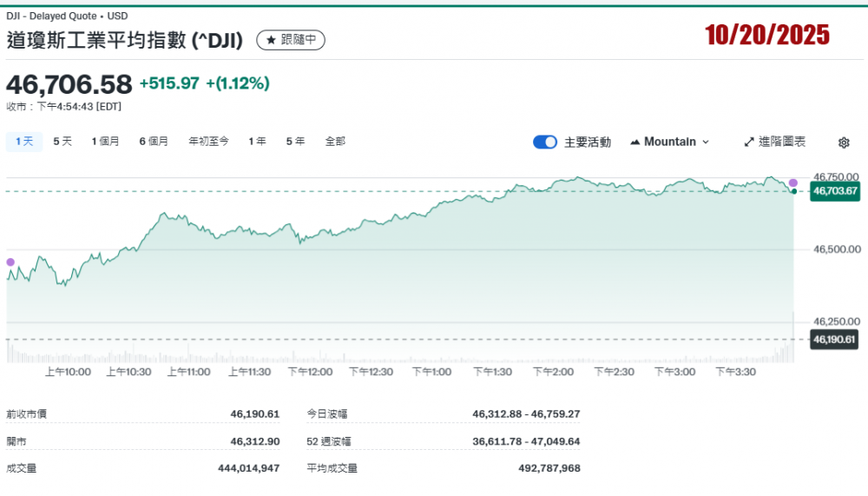Select the 1 day (1天) range tab
Screen dimensions: 868x496
coord(24,141)
